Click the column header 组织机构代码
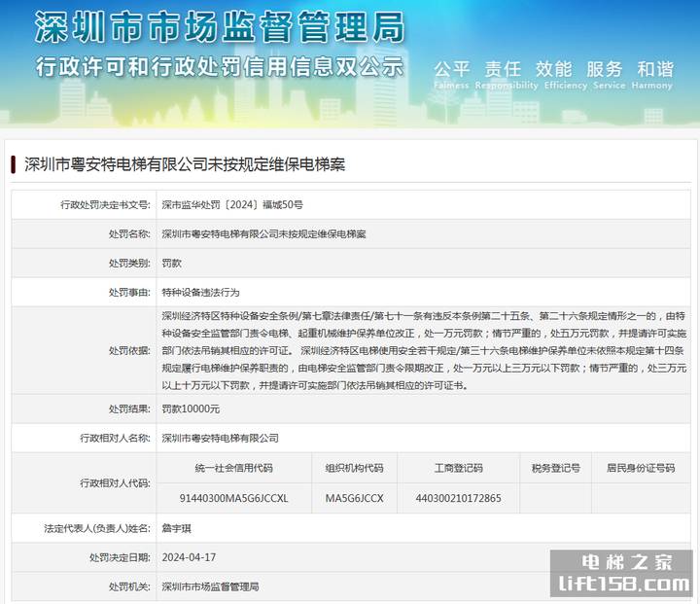 [355, 468]
